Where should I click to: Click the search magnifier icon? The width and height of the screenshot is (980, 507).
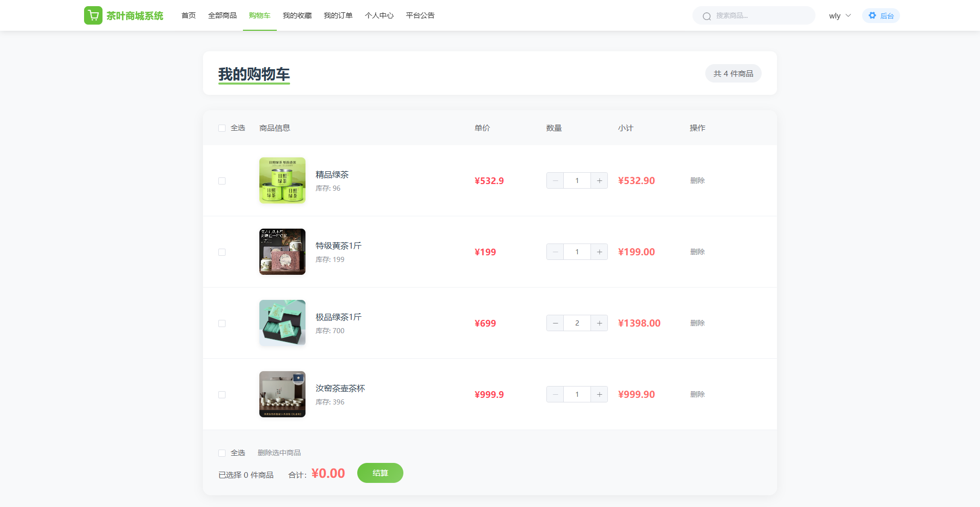coord(707,16)
